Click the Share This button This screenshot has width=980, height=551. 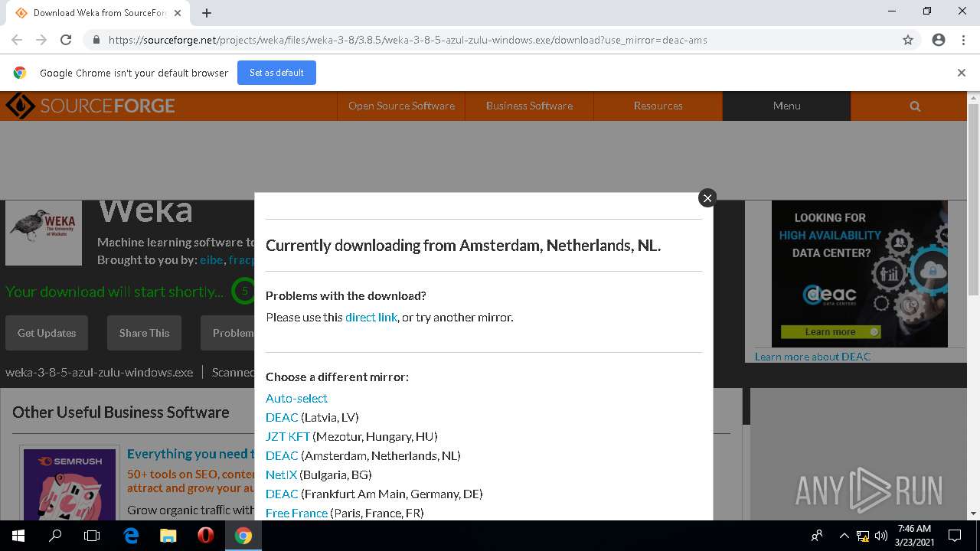144,333
